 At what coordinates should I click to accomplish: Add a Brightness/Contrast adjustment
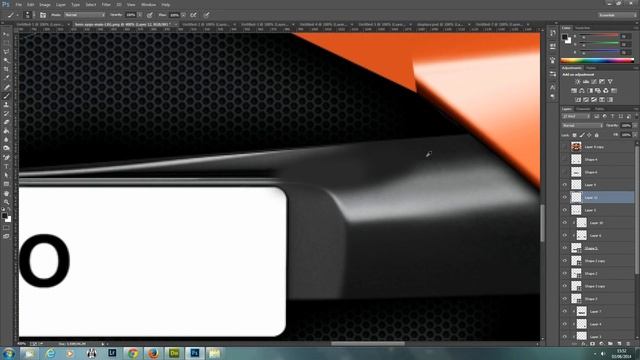tap(578, 82)
